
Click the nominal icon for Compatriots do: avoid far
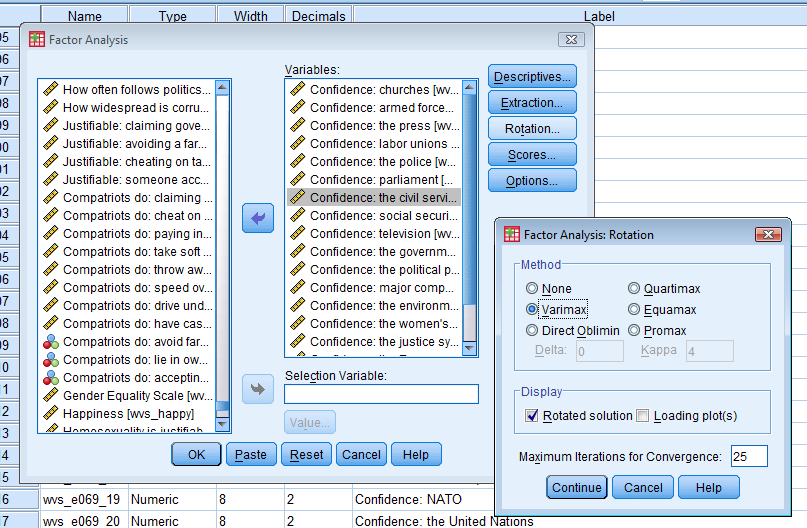click(x=51, y=342)
